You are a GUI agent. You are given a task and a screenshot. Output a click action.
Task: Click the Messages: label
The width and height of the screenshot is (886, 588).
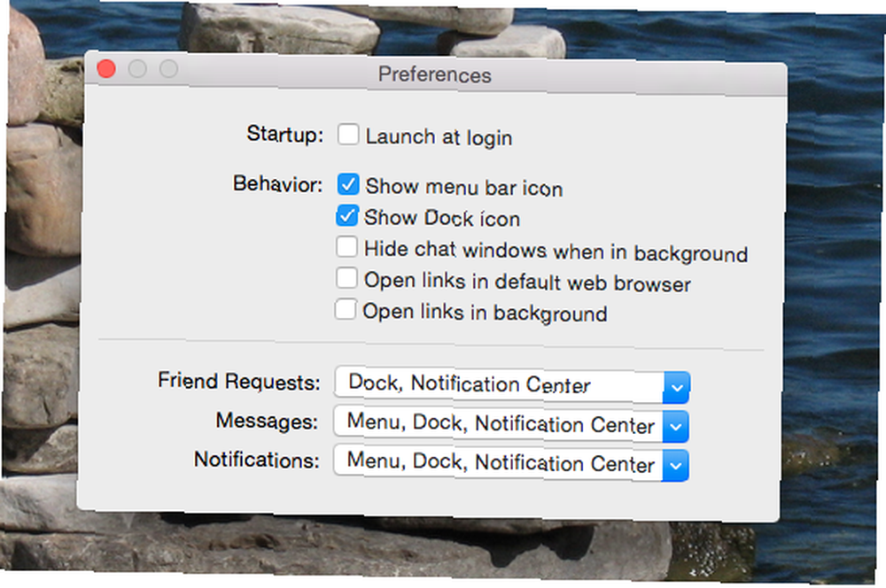coord(267,421)
